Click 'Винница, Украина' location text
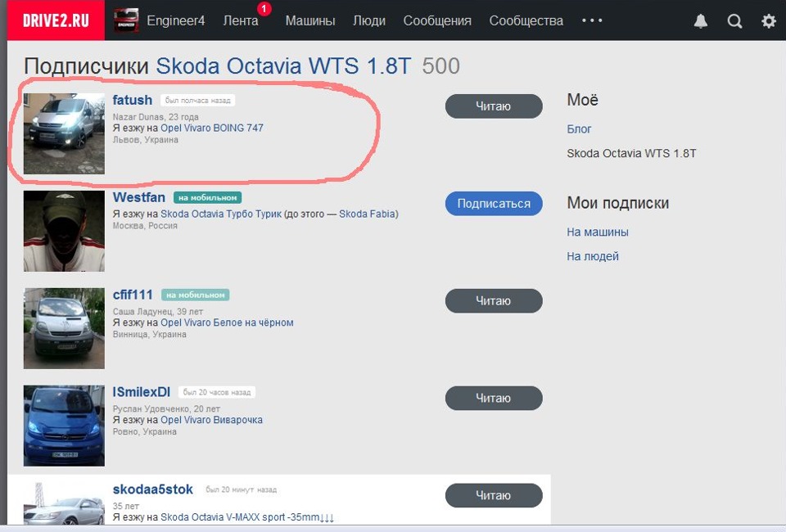The height and width of the screenshot is (532, 786). click(x=149, y=334)
